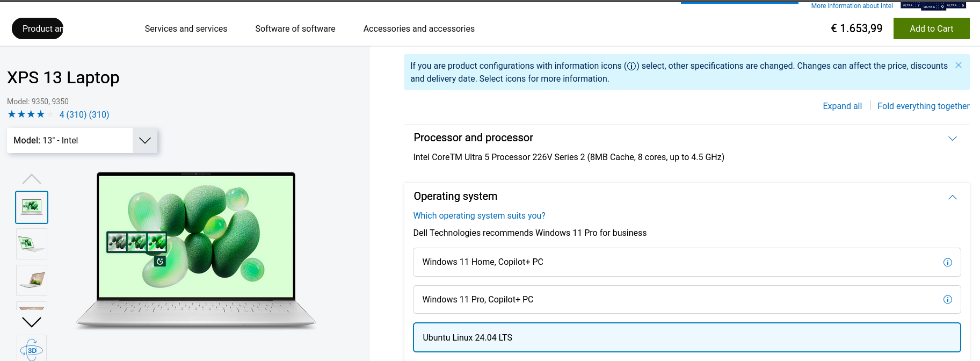Click the Intel Ultra badges image
Image resolution: width=980 pixels, height=361 pixels.
(x=933, y=5)
